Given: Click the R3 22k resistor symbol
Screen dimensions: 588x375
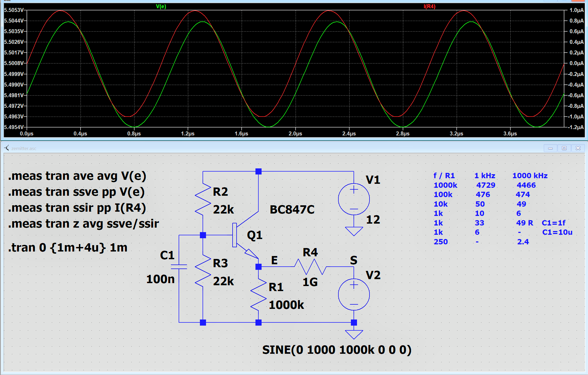Looking at the screenshot, I should pos(203,271).
